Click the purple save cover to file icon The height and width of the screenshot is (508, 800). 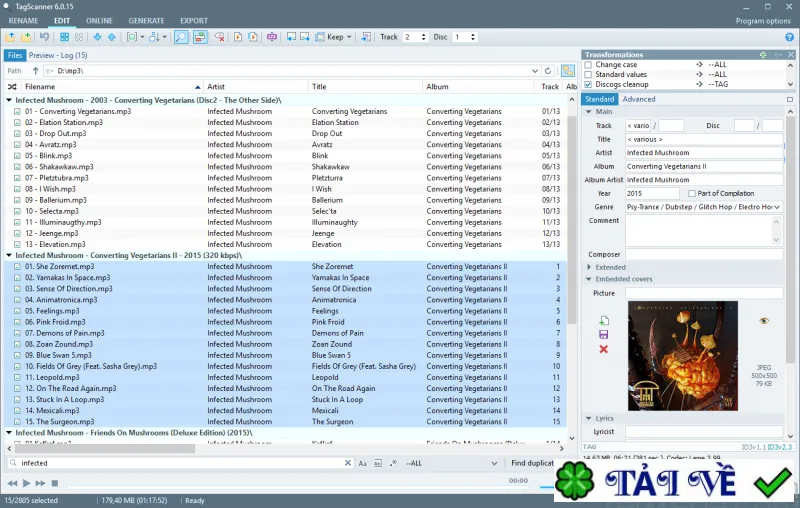(x=604, y=335)
